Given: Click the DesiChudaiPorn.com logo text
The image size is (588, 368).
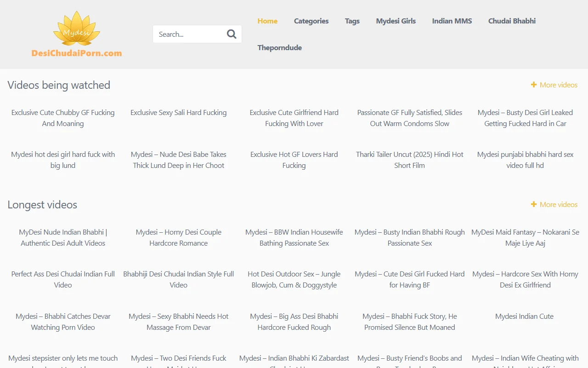Looking at the screenshot, I should [x=76, y=53].
